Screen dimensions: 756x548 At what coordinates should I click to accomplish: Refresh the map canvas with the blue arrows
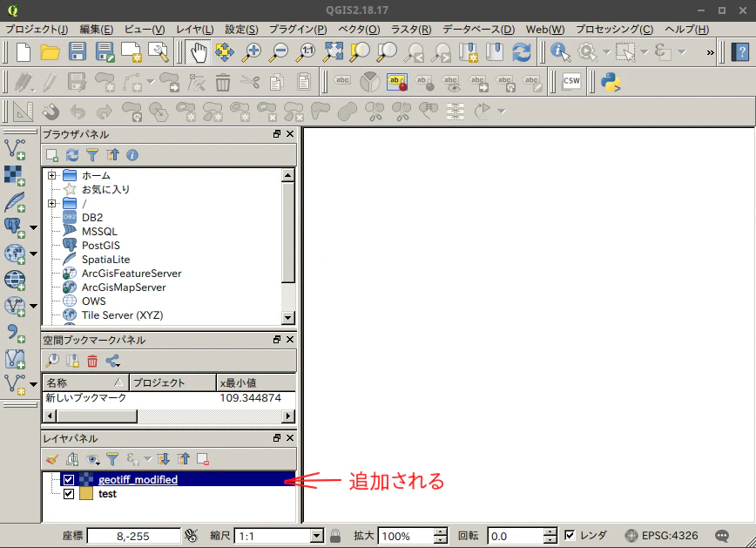coord(522,52)
